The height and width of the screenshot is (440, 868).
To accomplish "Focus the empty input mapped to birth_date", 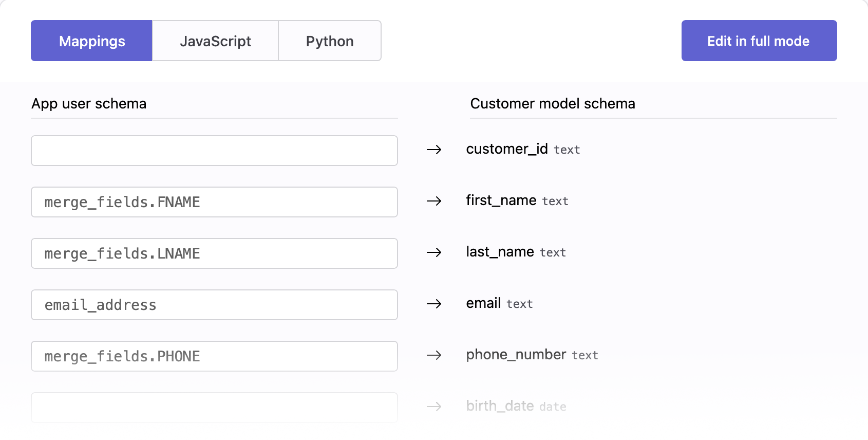I will coord(214,407).
